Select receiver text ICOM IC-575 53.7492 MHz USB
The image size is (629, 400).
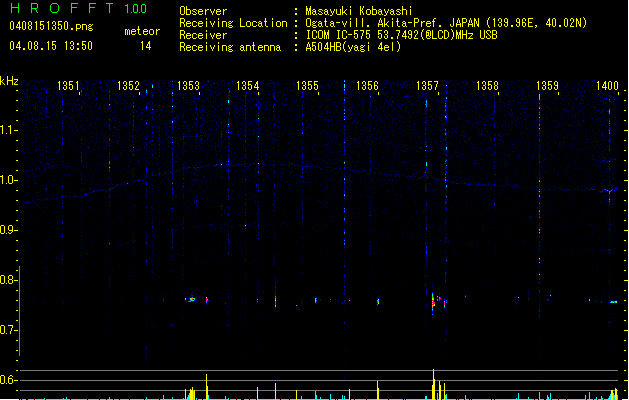(x=401, y=35)
